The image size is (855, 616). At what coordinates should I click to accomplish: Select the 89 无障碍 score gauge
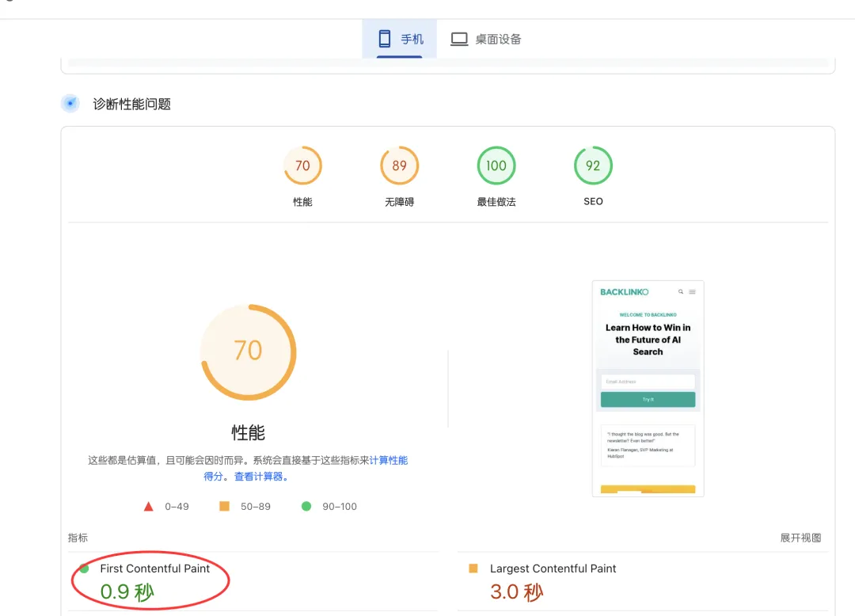399,166
